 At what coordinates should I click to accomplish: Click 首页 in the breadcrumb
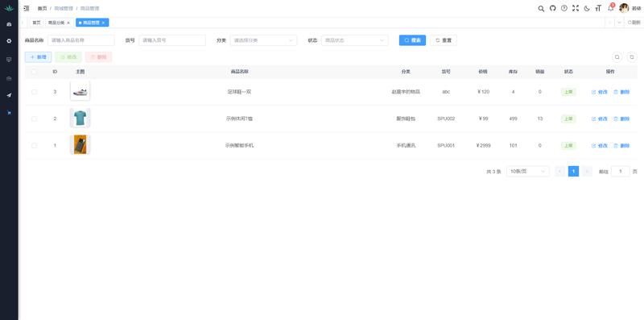tap(42, 8)
